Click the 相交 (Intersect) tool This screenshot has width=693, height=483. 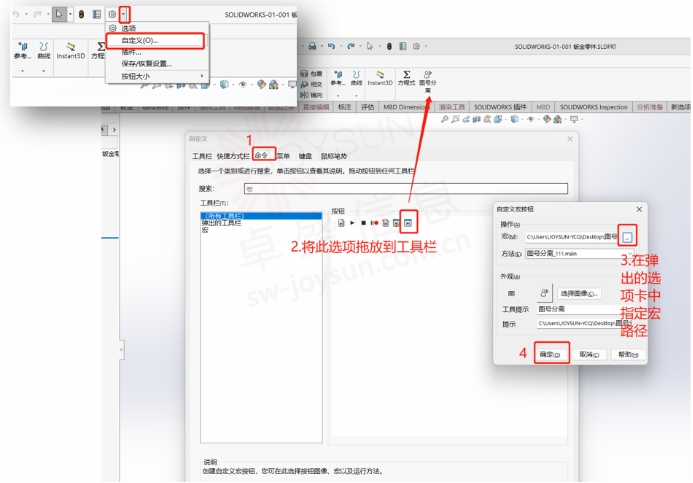pyautogui.click(x=311, y=84)
